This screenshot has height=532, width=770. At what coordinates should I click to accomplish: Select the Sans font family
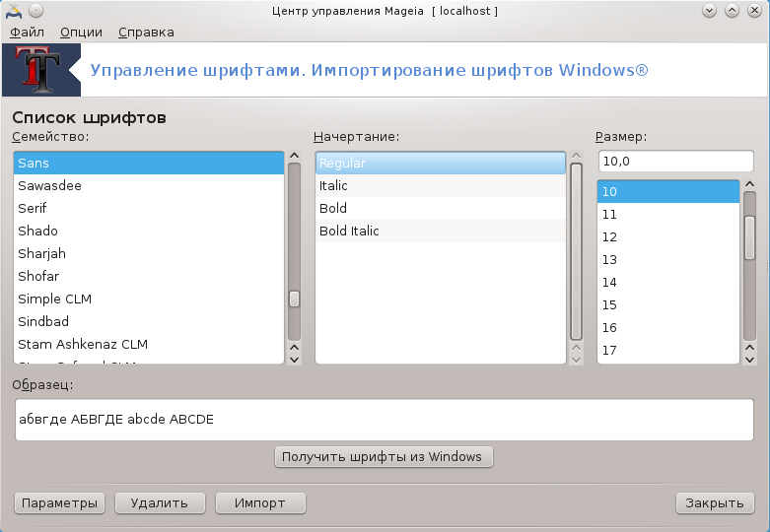tap(149, 163)
